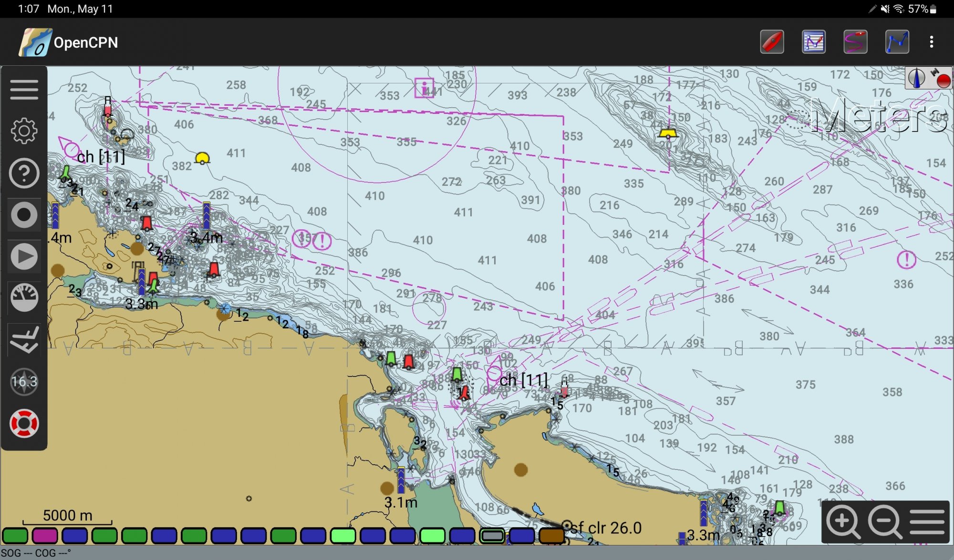
Task: Select the brown chart bar piece
Action: click(551, 536)
